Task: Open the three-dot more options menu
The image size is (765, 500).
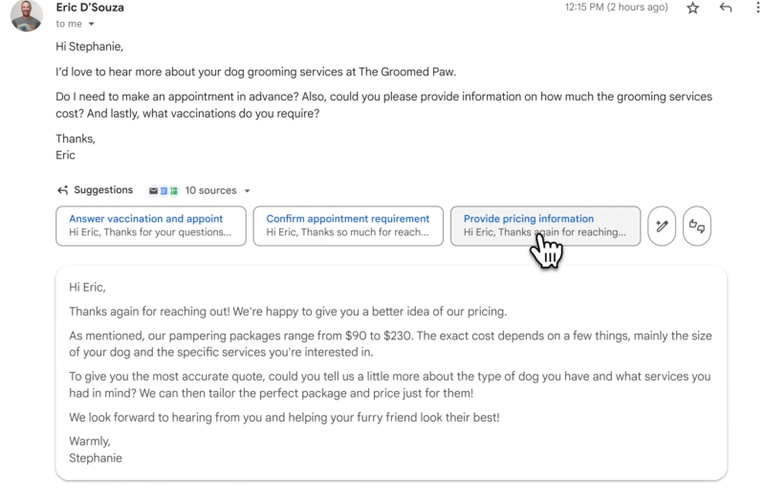Action: (x=758, y=7)
